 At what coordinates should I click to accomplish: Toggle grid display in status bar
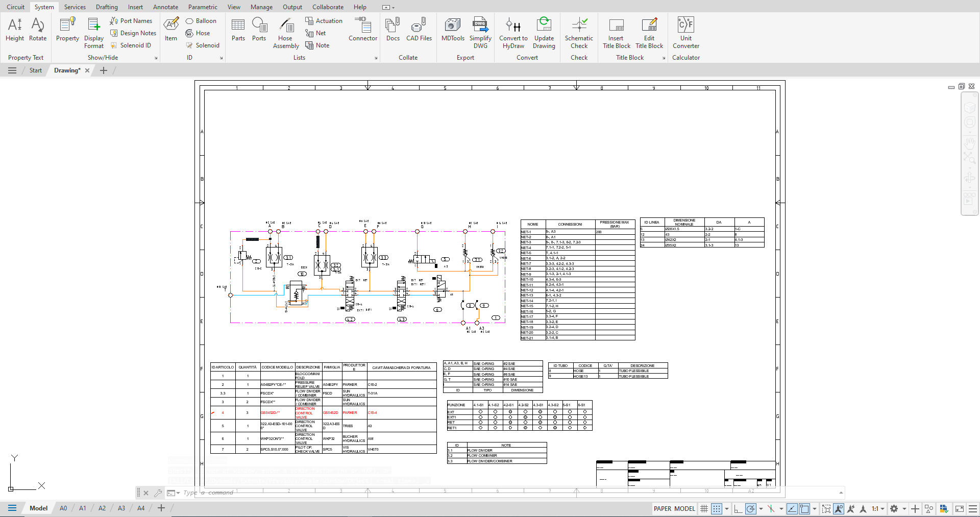[x=704, y=509]
